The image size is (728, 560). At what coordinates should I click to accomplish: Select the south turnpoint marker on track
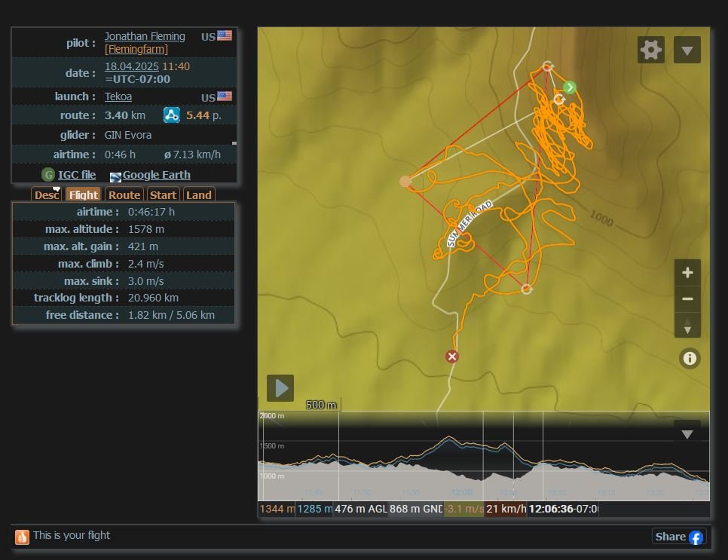pos(527,289)
